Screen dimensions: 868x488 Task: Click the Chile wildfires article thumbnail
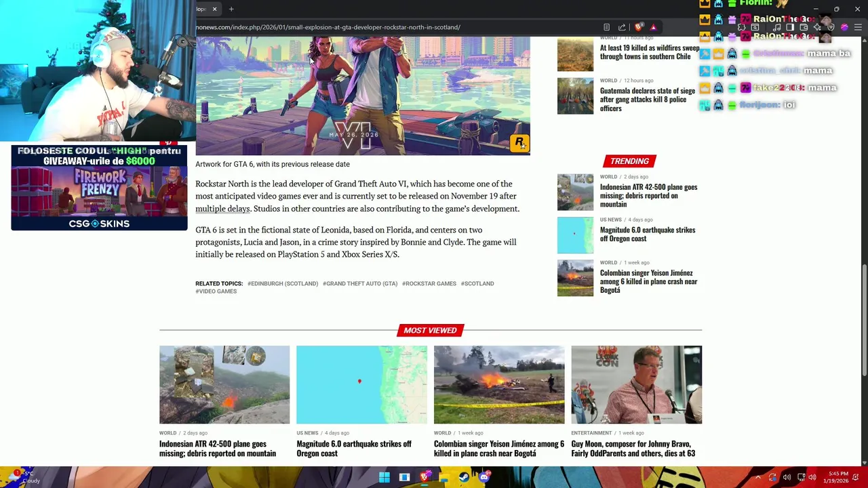point(575,54)
